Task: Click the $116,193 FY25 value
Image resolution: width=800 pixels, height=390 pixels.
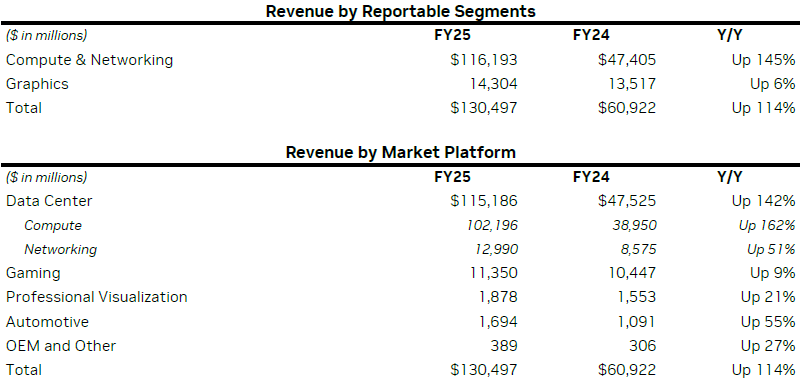Action: tap(484, 60)
